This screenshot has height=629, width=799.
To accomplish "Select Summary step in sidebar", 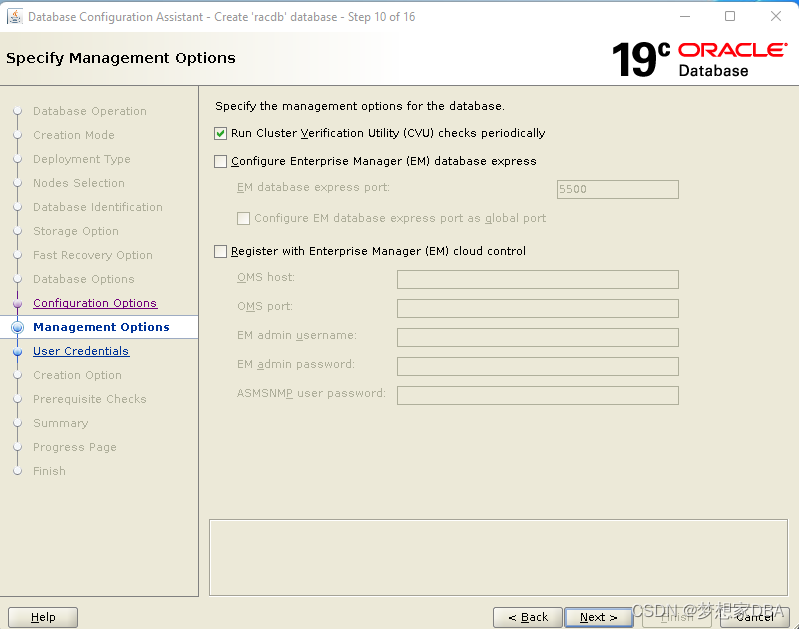I will [x=60, y=423].
